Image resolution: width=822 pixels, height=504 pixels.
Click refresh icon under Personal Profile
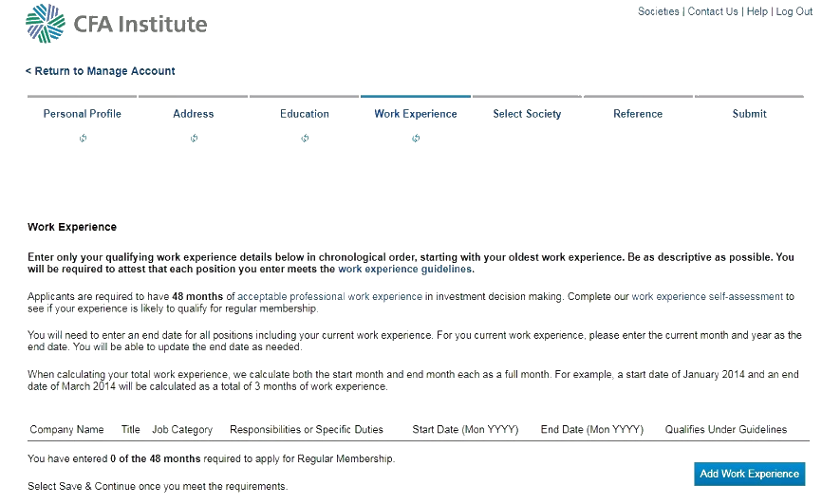[x=83, y=139]
